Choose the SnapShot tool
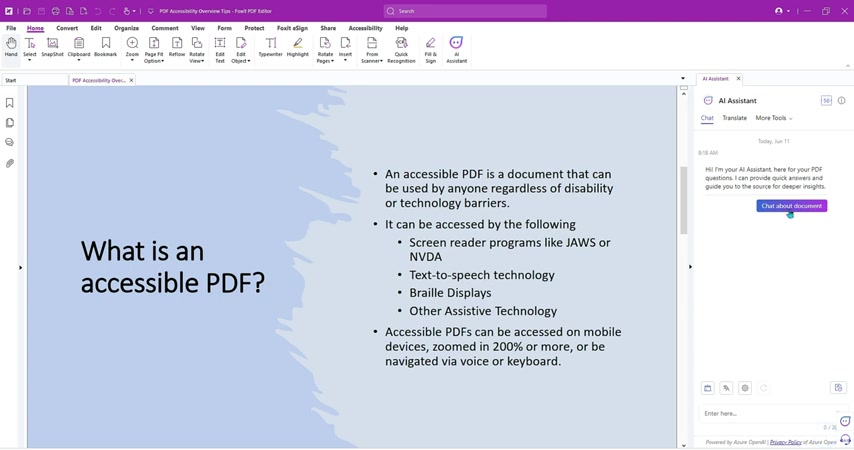Viewport: 854px width, 450px height. (x=52, y=47)
